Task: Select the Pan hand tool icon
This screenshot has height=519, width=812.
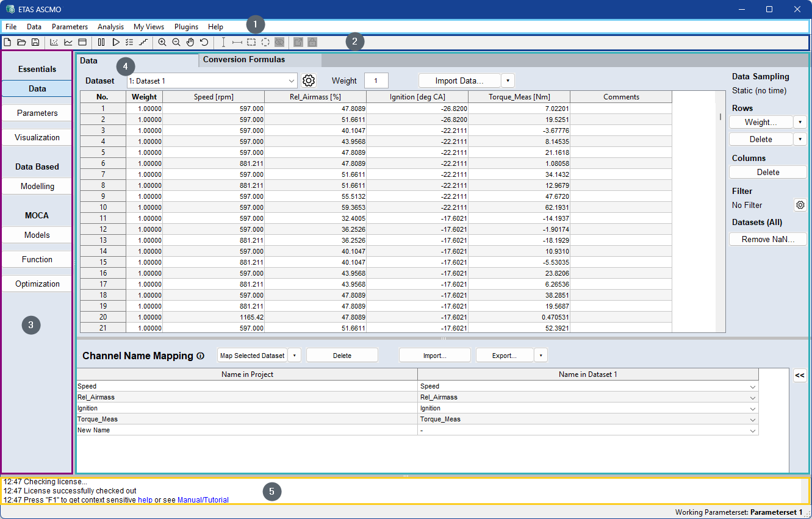Action: (190, 42)
